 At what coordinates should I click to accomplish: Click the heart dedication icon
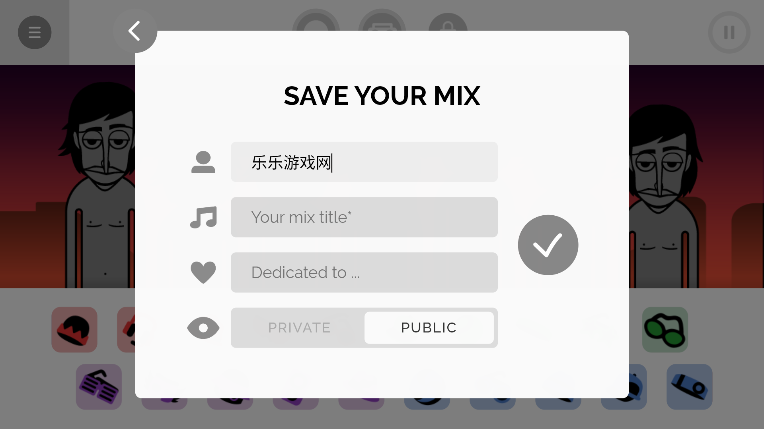pos(203,272)
